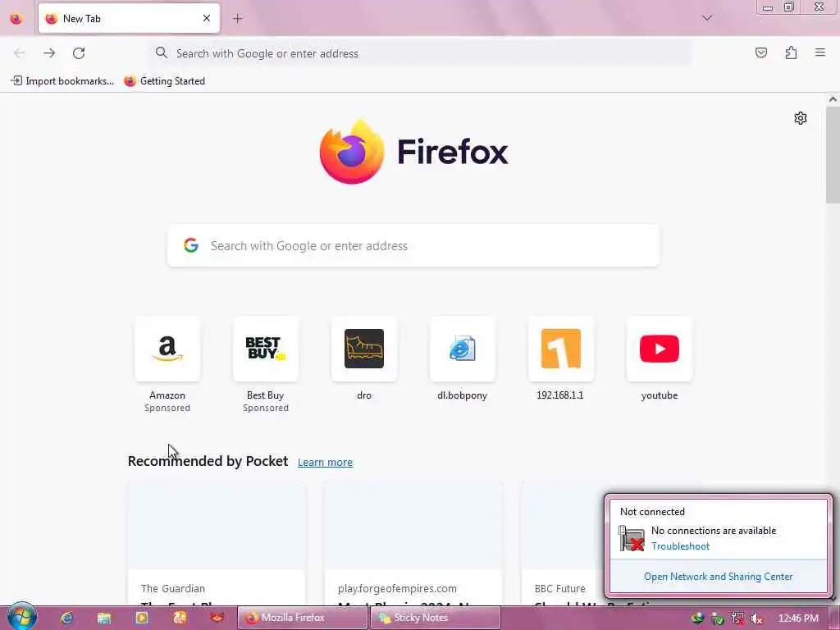Open Windows Media Player from taskbar
Screen dimensions: 840x630
click(142, 618)
